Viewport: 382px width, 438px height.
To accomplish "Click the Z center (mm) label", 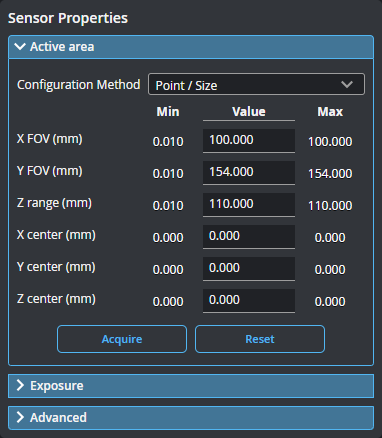I will (x=56, y=299).
